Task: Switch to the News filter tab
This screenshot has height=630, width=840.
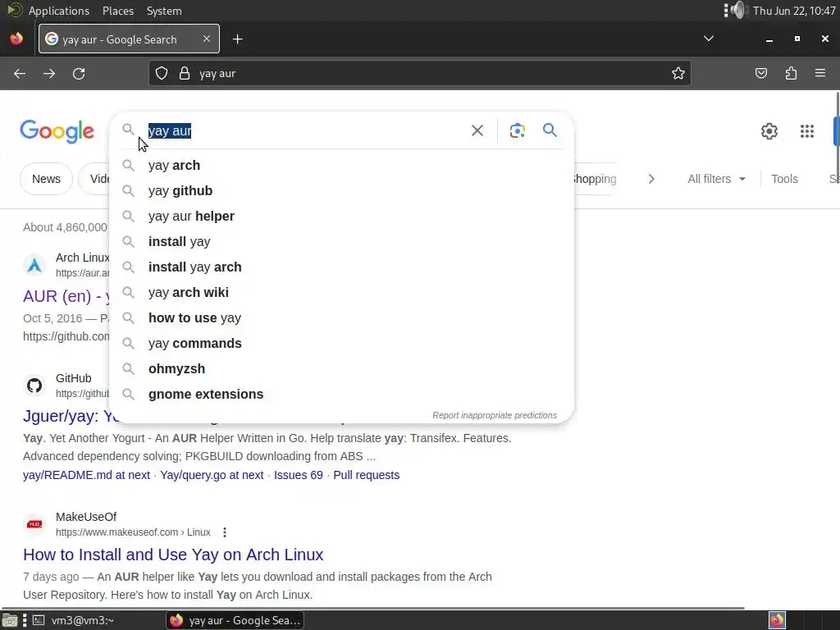Action: point(46,179)
